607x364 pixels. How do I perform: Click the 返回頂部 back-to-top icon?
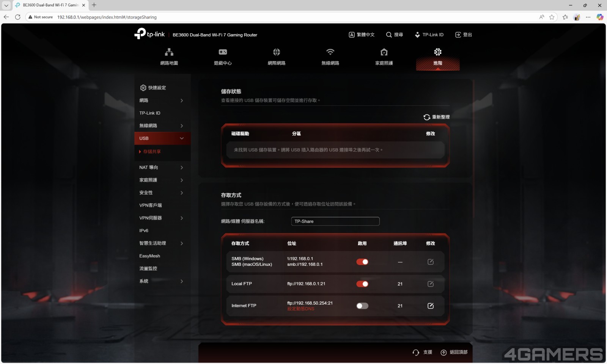point(443,353)
